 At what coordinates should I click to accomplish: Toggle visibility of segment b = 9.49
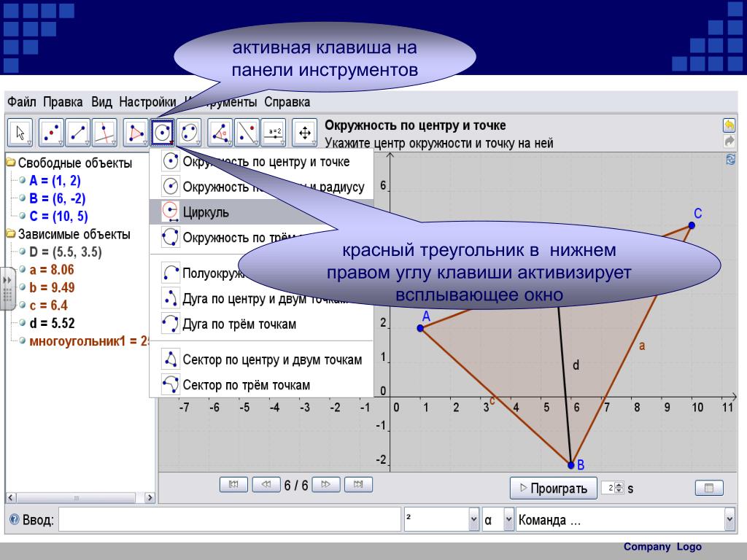coord(22,287)
